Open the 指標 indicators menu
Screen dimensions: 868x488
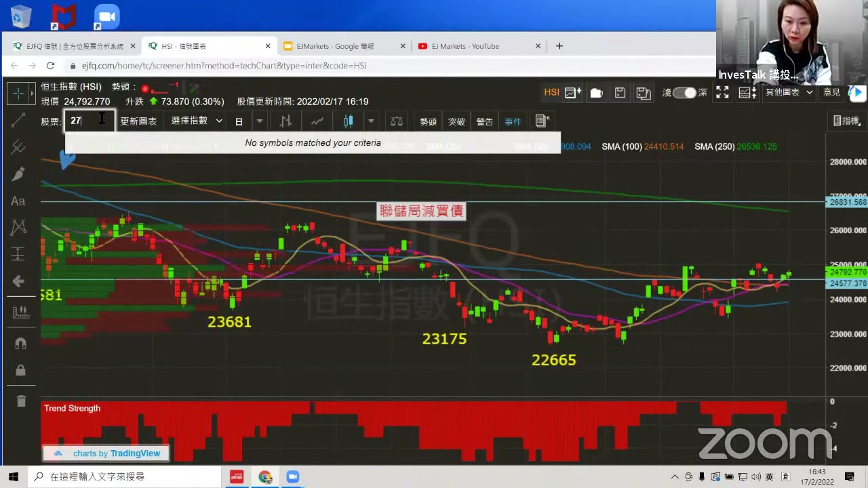848,121
